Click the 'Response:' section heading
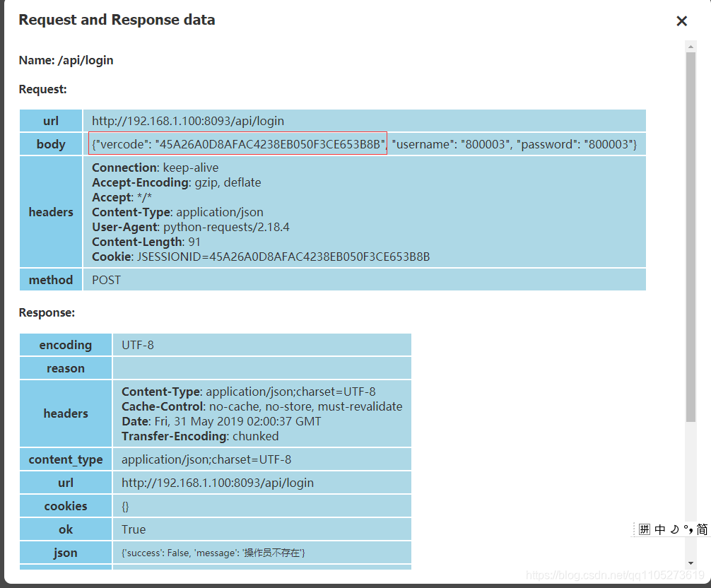 point(47,313)
